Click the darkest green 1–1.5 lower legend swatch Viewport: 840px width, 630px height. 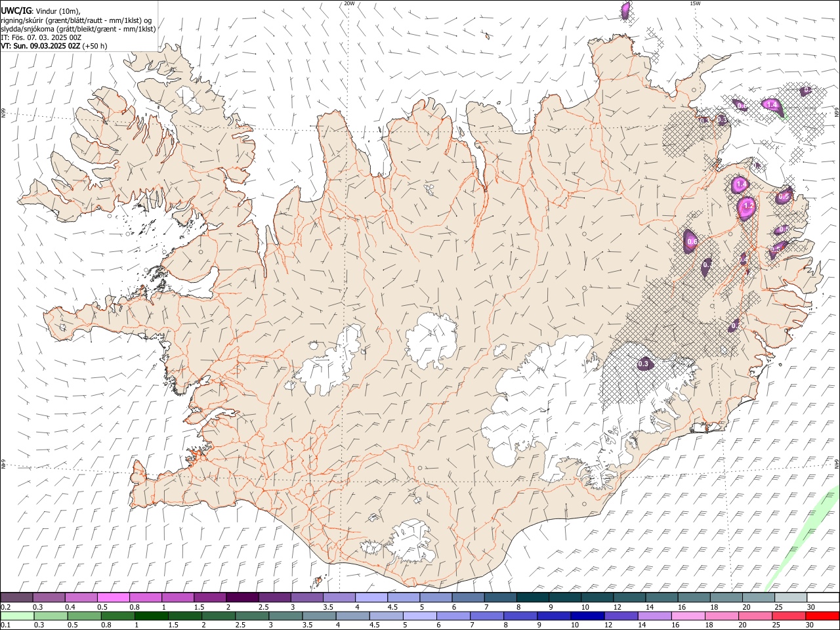(151, 616)
